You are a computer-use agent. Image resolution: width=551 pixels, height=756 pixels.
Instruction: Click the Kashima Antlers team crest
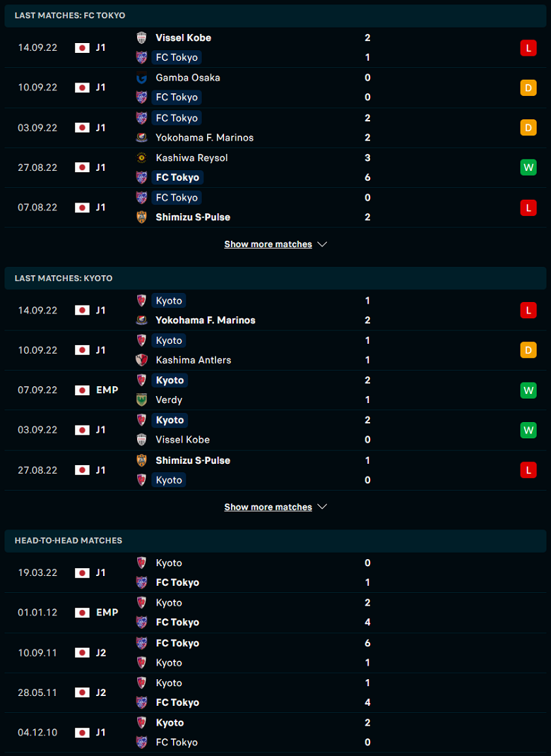[141, 360]
